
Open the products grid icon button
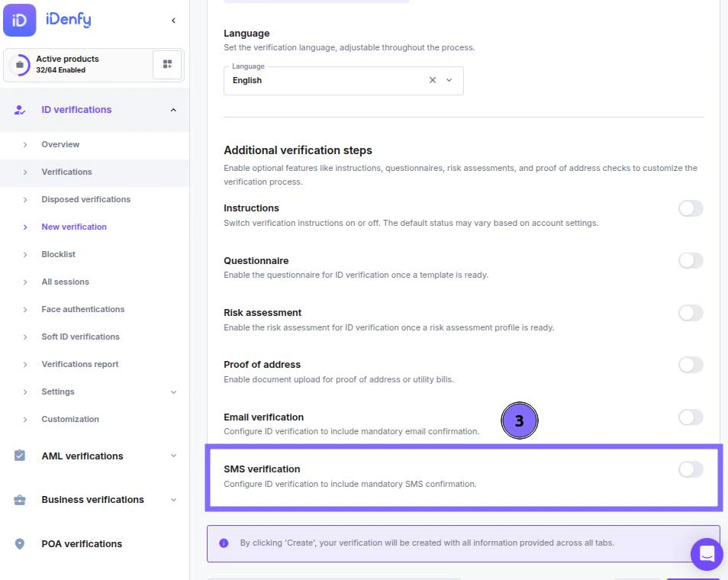(x=167, y=65)
